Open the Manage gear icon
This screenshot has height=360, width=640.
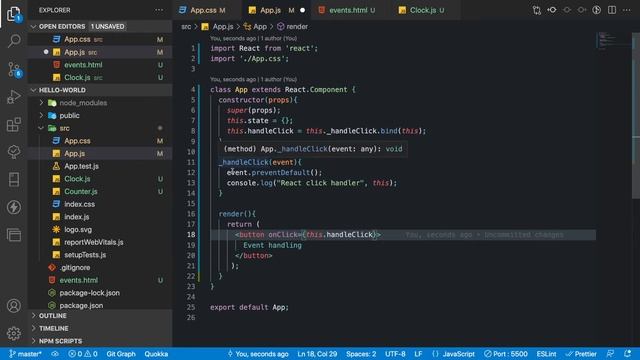13,333
